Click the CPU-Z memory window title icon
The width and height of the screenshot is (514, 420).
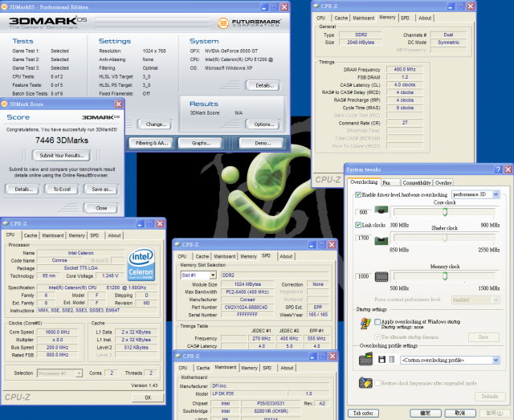coord(316,6)
